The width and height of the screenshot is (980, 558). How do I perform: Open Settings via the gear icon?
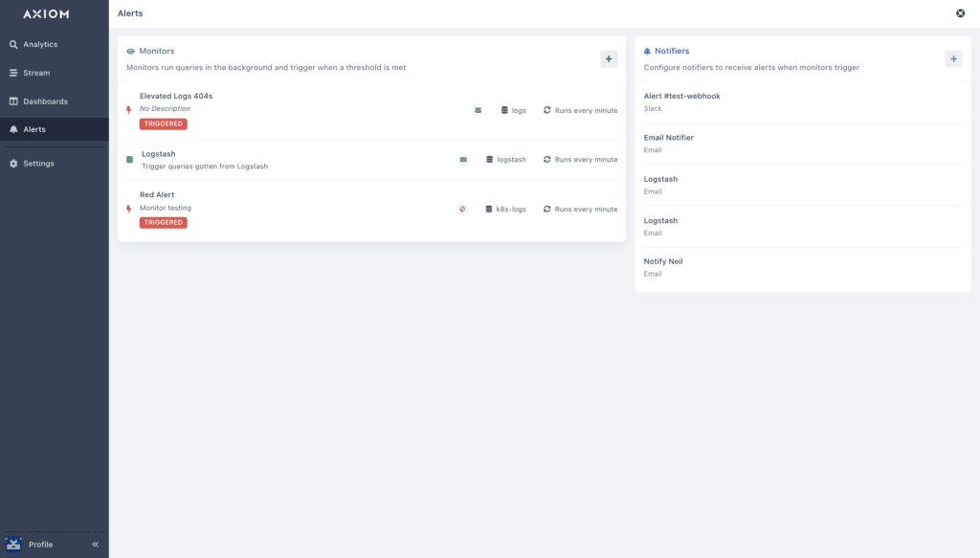tap(13, 163)
